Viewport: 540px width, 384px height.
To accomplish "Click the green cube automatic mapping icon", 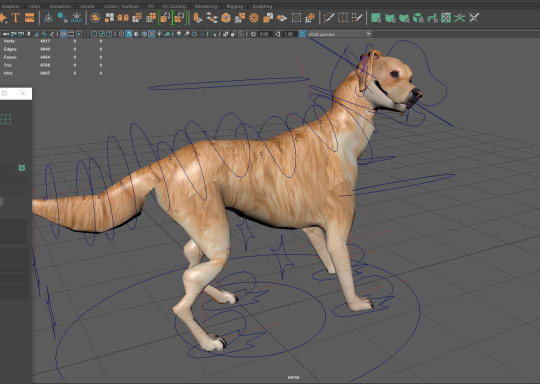I will coord(418,18).
